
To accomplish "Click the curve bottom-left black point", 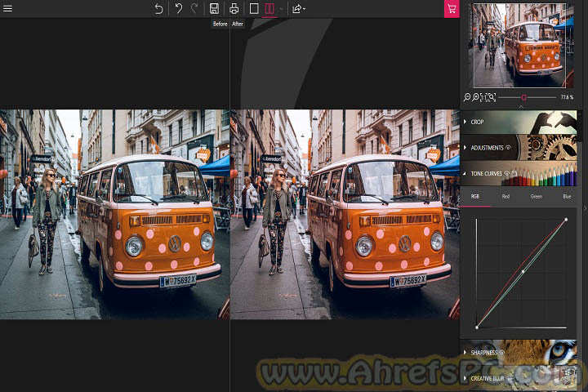I will (477, 327).
